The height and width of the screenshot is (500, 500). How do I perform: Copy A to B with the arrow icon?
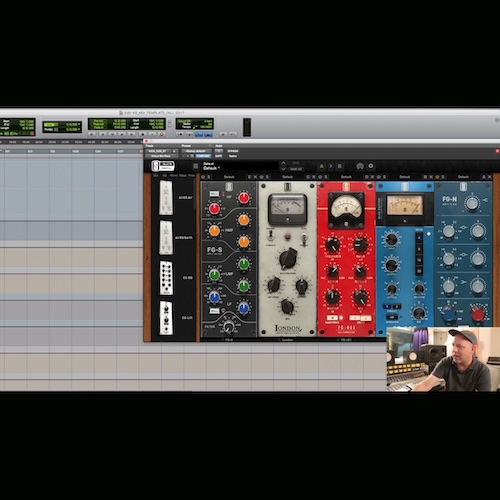[331, 166]
